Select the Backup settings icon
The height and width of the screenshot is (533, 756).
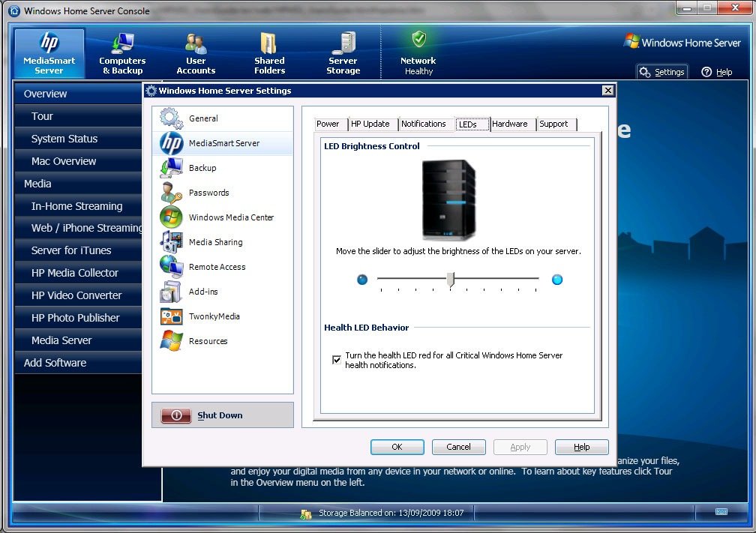171,168
